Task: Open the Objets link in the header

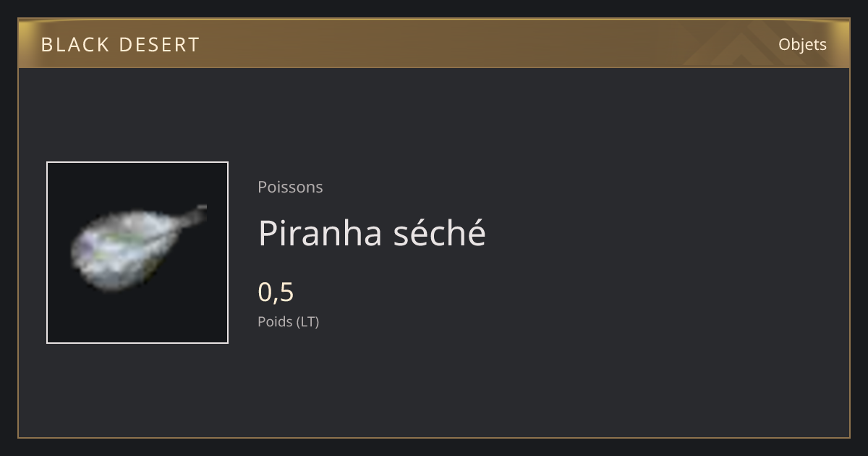Action: click(x=802, y=44)
